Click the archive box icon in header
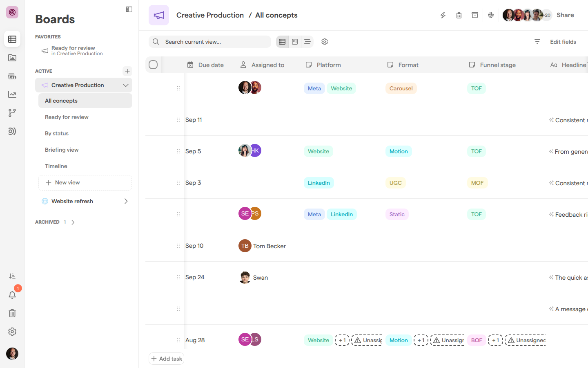Screen dimensions: 588x368 475,15
